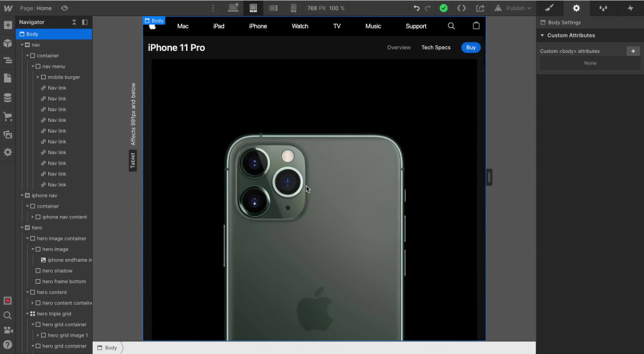Select the tablet breakpoint
Viewport: 644px width, 354px height.
click(253, 8)
